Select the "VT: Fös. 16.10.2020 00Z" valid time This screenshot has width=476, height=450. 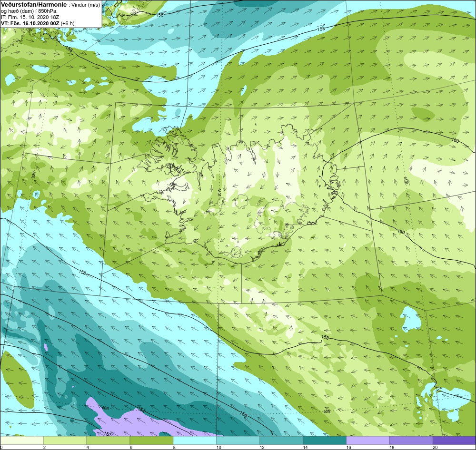tap(30, 23)
